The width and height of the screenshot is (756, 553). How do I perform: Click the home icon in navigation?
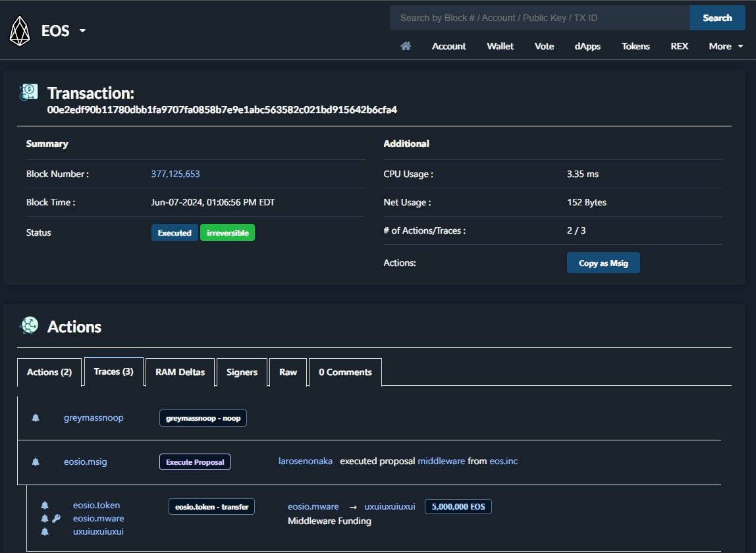pyautogui.click(x=406, y=46)
